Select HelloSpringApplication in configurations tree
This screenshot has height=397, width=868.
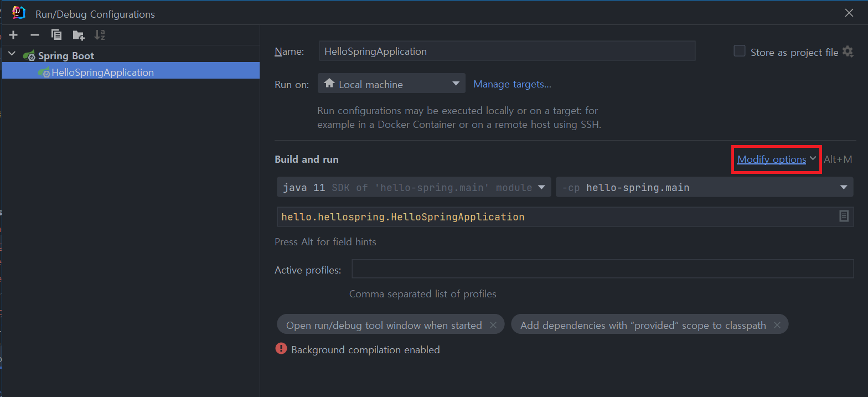tap(131, 73)
